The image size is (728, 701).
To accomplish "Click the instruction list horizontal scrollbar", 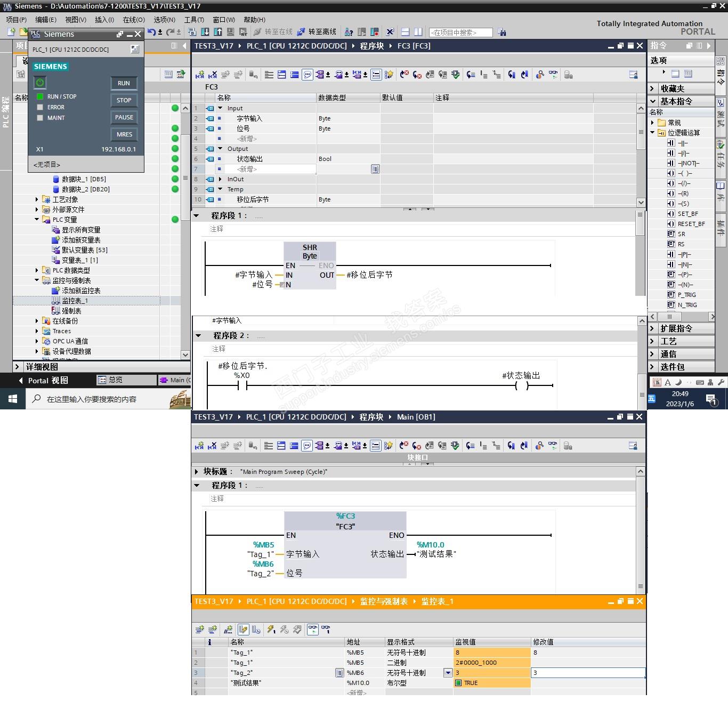I will 682,317.
